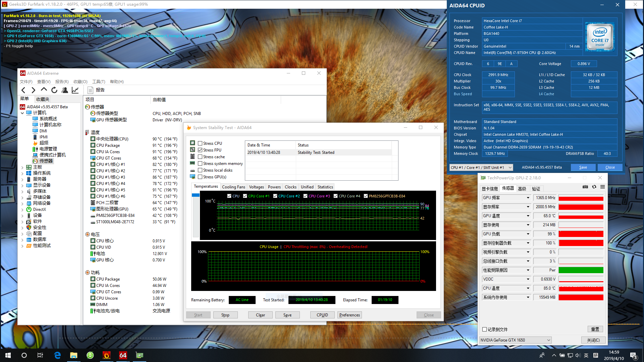
Task: Open the CPU #1 / Core #1 selector in CPUID
Action: click(481, 167)
